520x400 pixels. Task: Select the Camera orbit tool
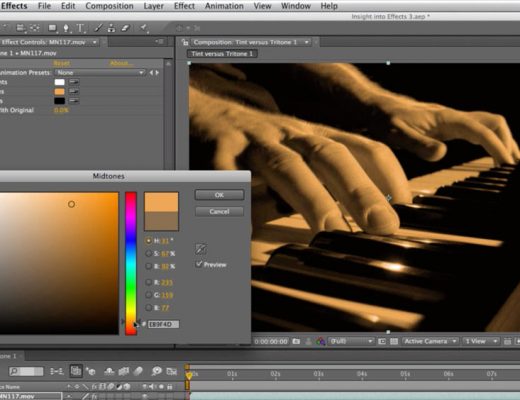20,28
